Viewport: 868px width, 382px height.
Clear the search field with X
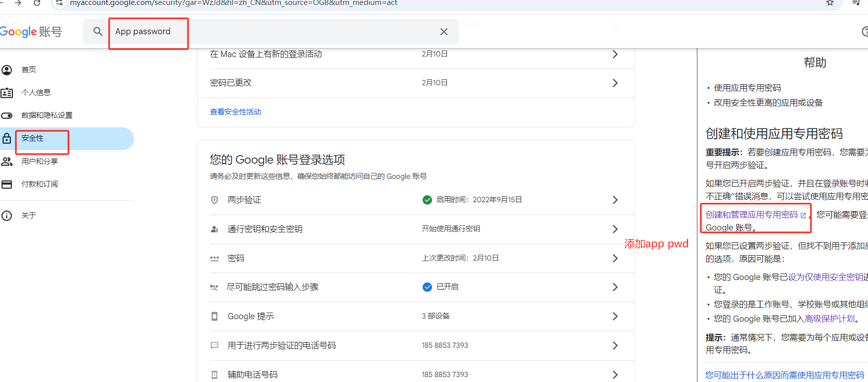[x=444, y=32]
